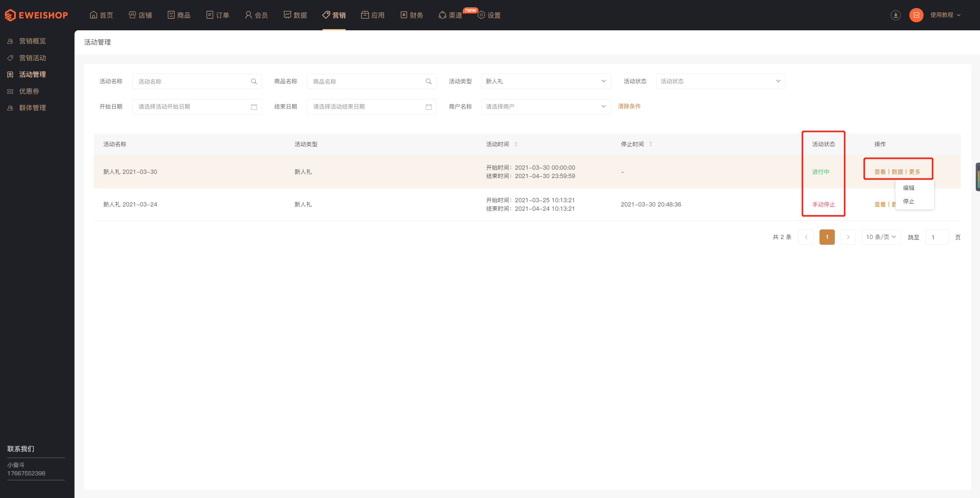This screenshot has width=980, height=498.
Task: Click 更多 for 新人礼 2021-03-30
Action: coord(914,172)
